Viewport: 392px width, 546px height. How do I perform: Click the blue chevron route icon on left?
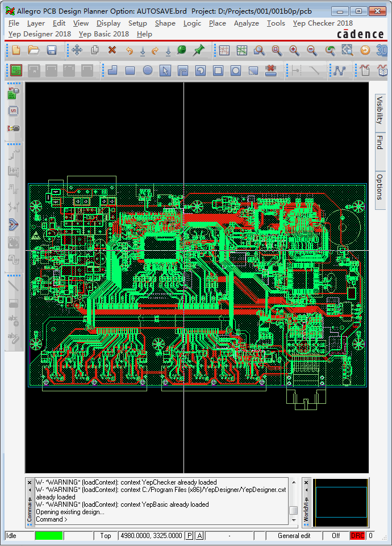click(13, 225)
